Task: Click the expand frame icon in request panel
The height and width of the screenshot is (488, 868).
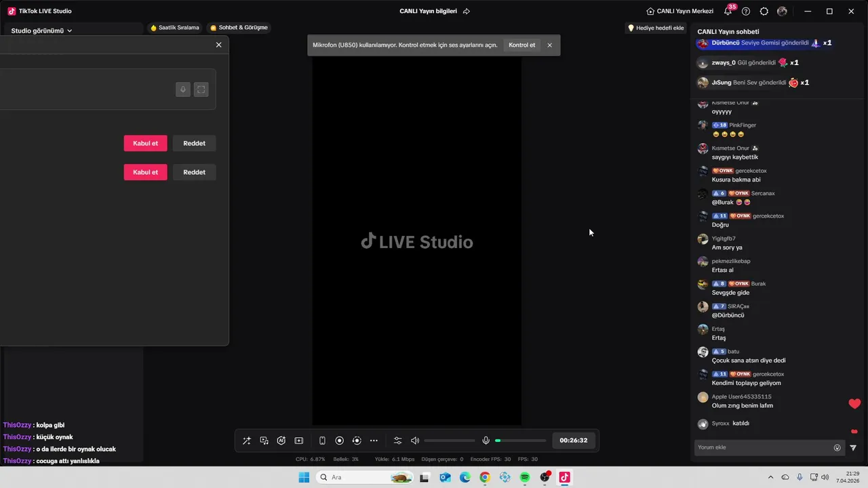Action: click(x=201, y=89)
